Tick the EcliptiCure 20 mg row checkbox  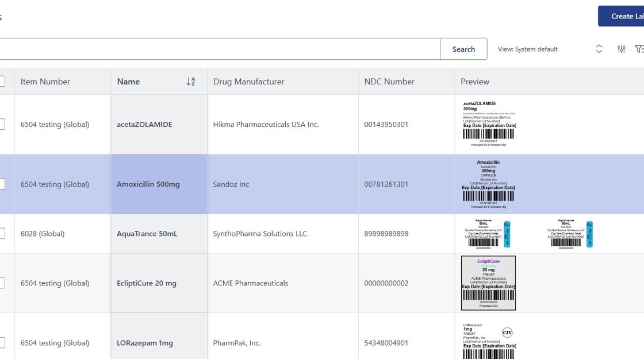[x=2, y=283]
